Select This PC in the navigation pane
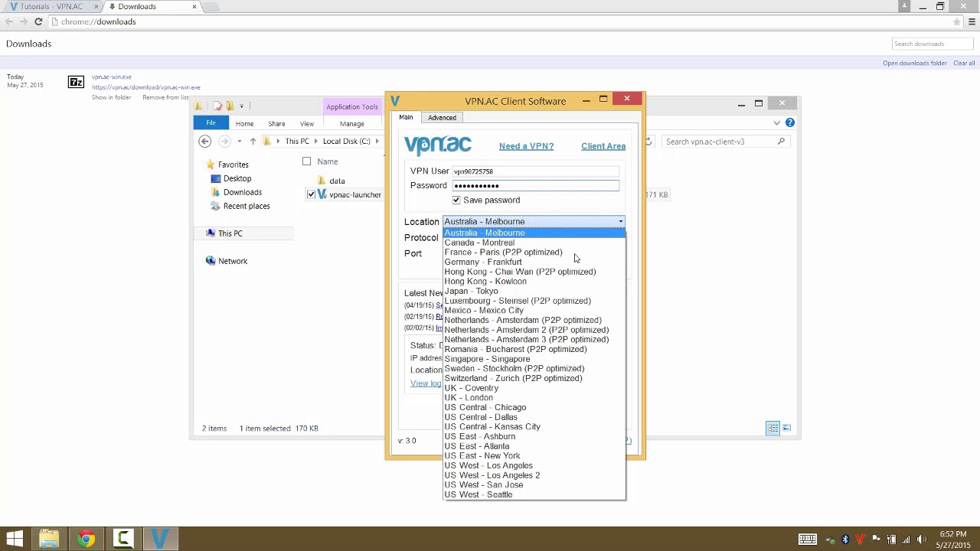This screenshot has height=551, width=980. coord(230,233)
